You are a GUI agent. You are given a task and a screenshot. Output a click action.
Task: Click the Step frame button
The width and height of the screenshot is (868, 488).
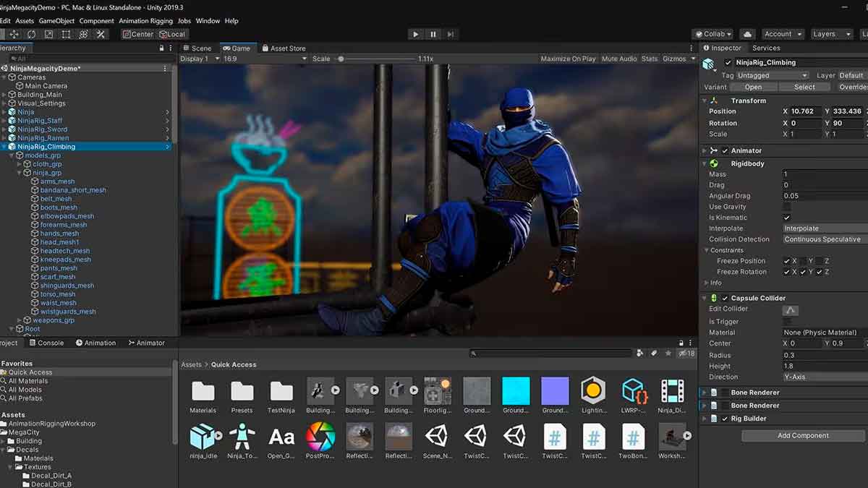(x=451, y=34)
